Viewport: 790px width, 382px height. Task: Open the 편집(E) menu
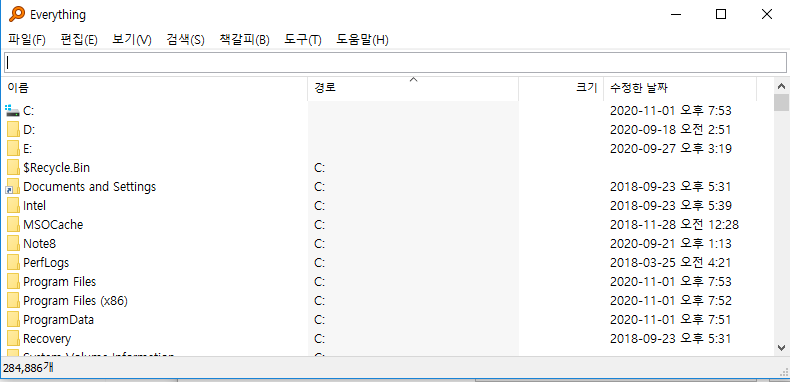click(x=79, y=40)
